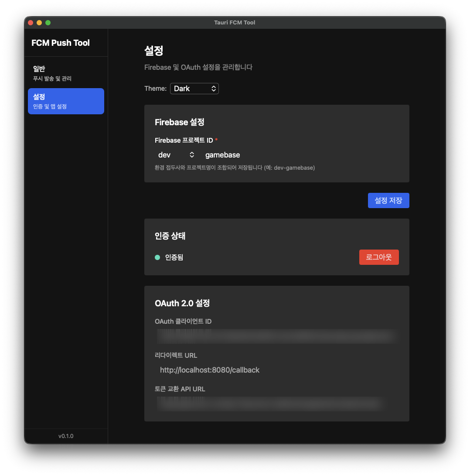Expand the dev environment prefix selector
This screenshot has height=476, width=470.
pos(176,155)
